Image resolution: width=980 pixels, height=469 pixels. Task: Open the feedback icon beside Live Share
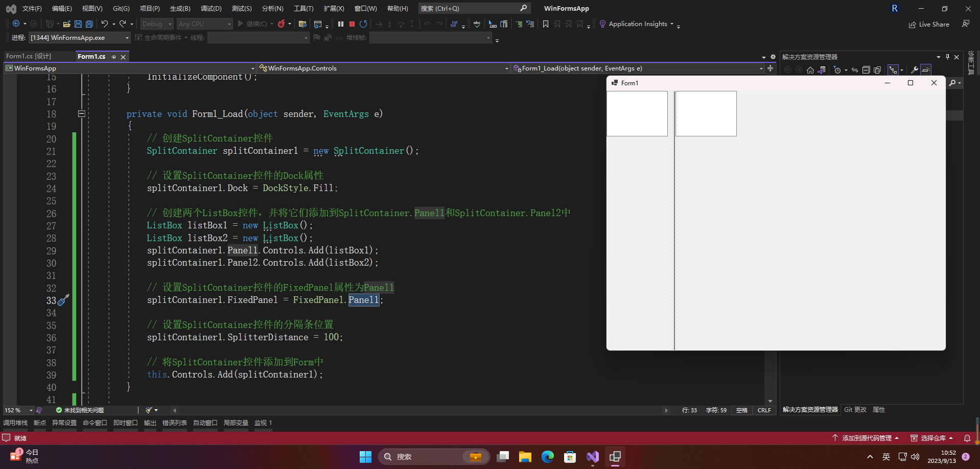[966, 24]
